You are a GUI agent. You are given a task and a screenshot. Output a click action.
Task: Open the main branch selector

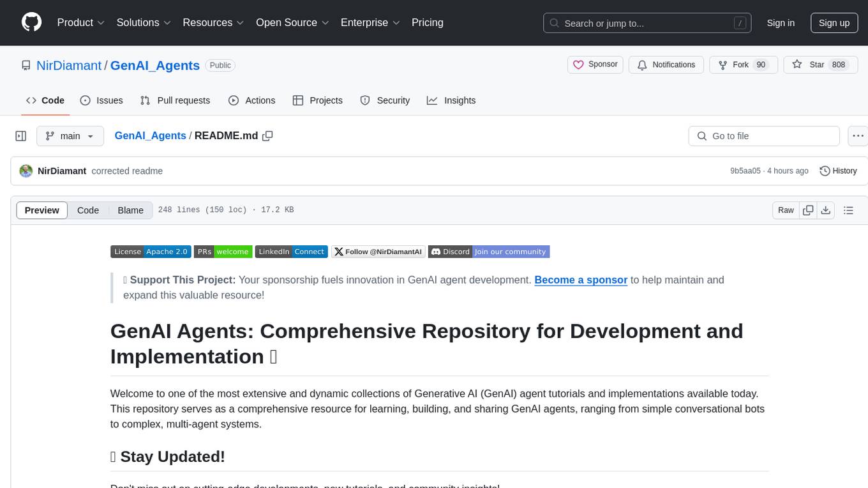pos(70,136)
